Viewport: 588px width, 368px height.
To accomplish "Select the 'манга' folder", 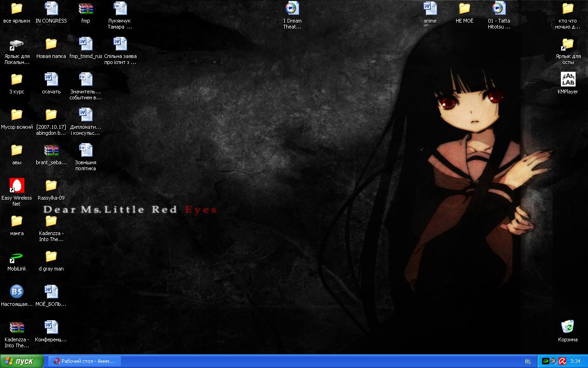I will 17,221.
